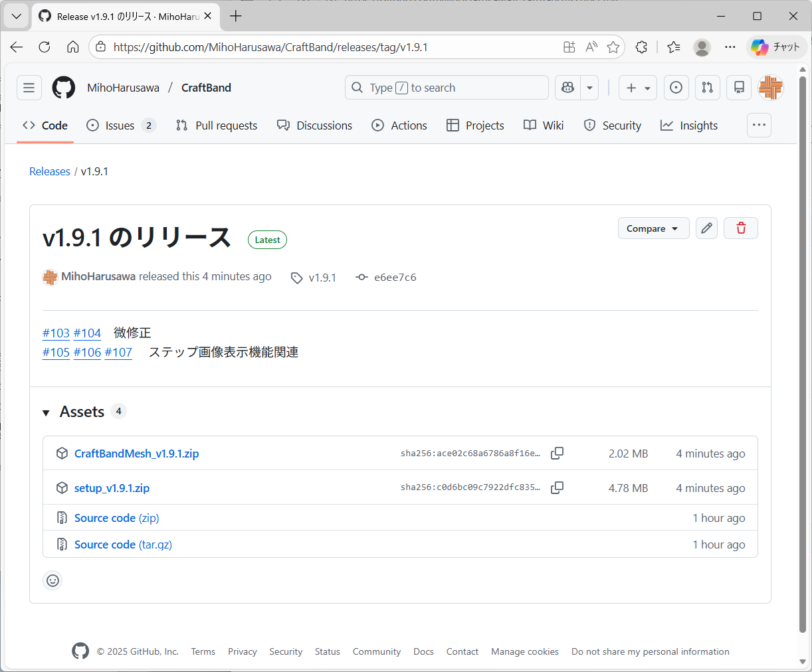Screen dimensions: 812x672
Task: Expand the create new plus dropdown
Action: pos(638,88)
